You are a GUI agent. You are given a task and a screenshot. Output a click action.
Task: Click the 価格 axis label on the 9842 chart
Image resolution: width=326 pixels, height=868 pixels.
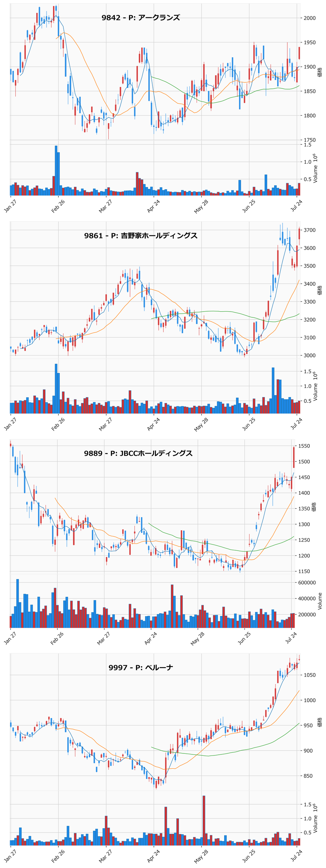[320, 72]
